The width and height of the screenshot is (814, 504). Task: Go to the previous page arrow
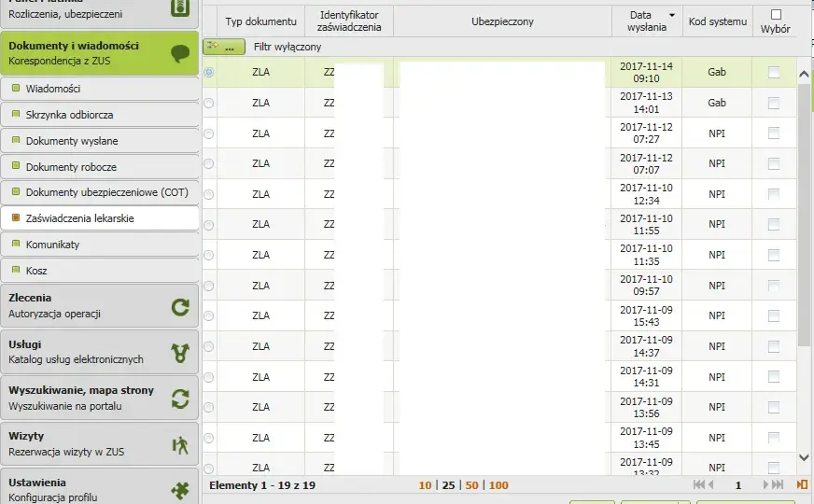pos(711,484)
